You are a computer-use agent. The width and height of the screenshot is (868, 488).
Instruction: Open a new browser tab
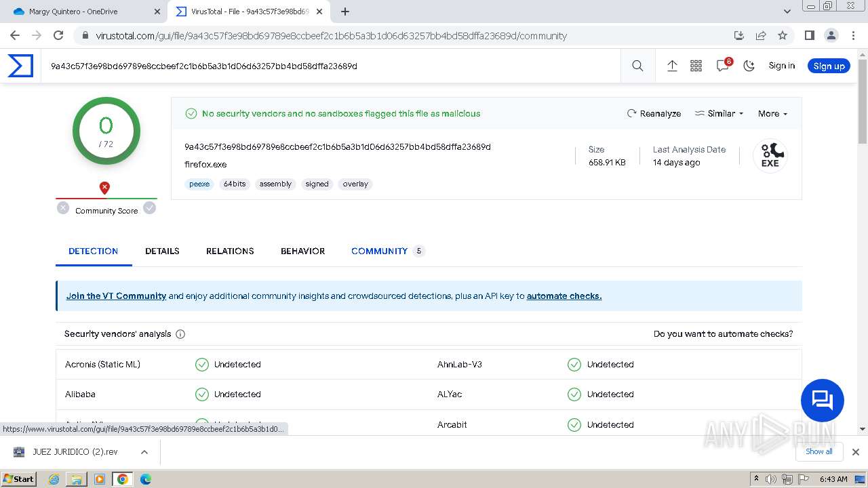(x=345, y=12)
